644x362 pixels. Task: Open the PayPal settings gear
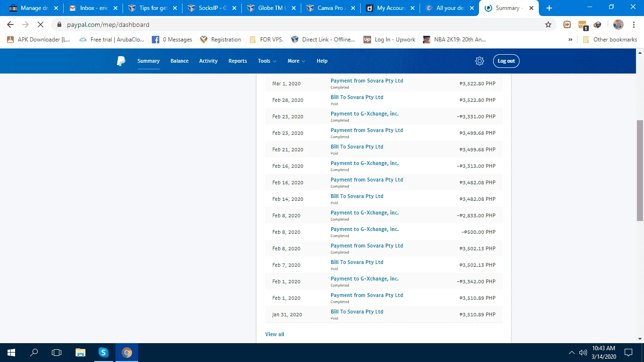[x=479, y=61]
